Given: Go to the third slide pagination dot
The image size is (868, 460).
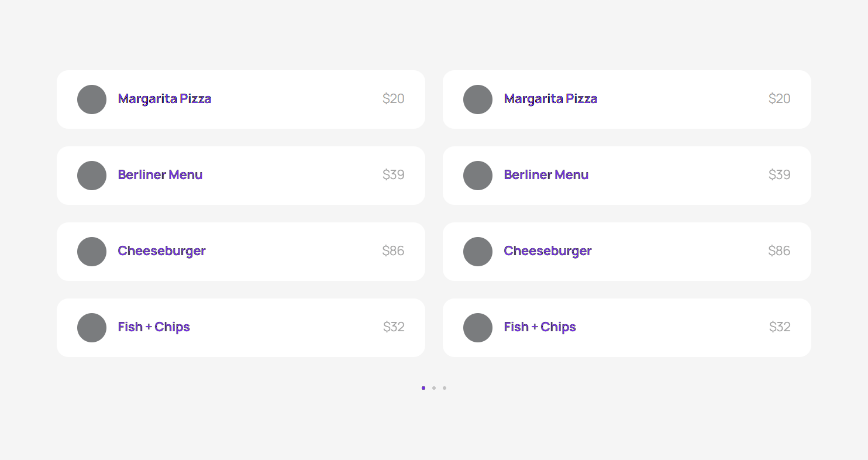Looking at the screenshot, I should tap(445, 388).
